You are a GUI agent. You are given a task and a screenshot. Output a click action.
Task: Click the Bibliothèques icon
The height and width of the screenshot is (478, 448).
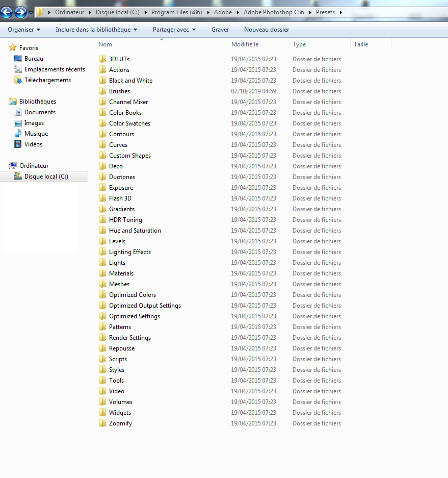coord(13,101)
